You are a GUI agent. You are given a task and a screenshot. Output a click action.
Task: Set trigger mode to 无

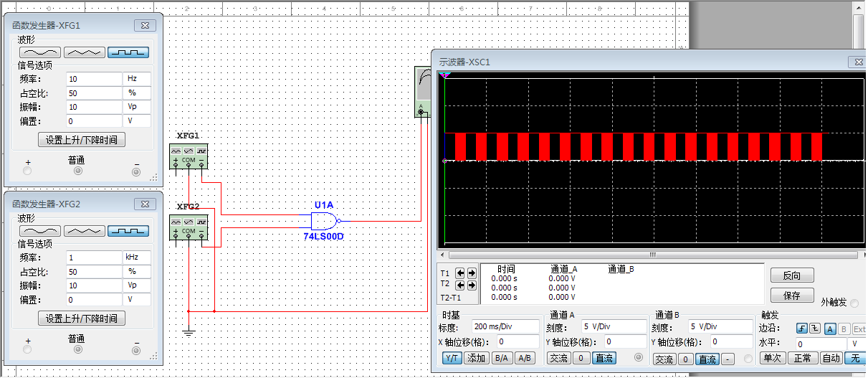854,358
